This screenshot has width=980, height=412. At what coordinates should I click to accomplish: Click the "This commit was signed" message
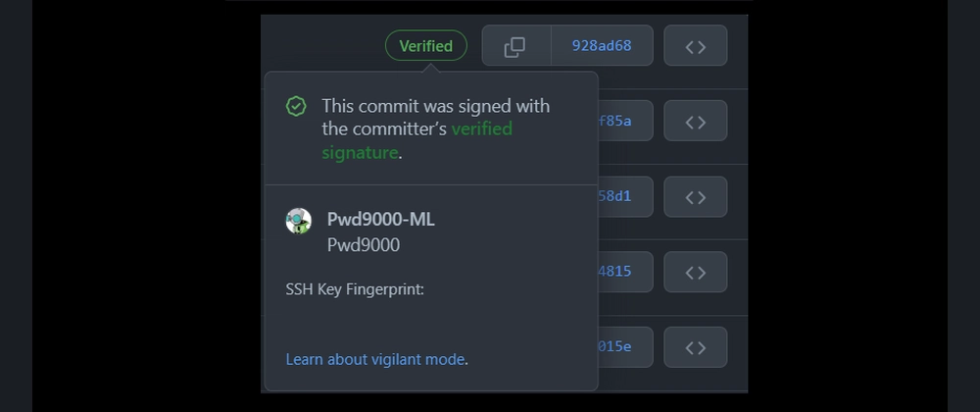point(435,106)
